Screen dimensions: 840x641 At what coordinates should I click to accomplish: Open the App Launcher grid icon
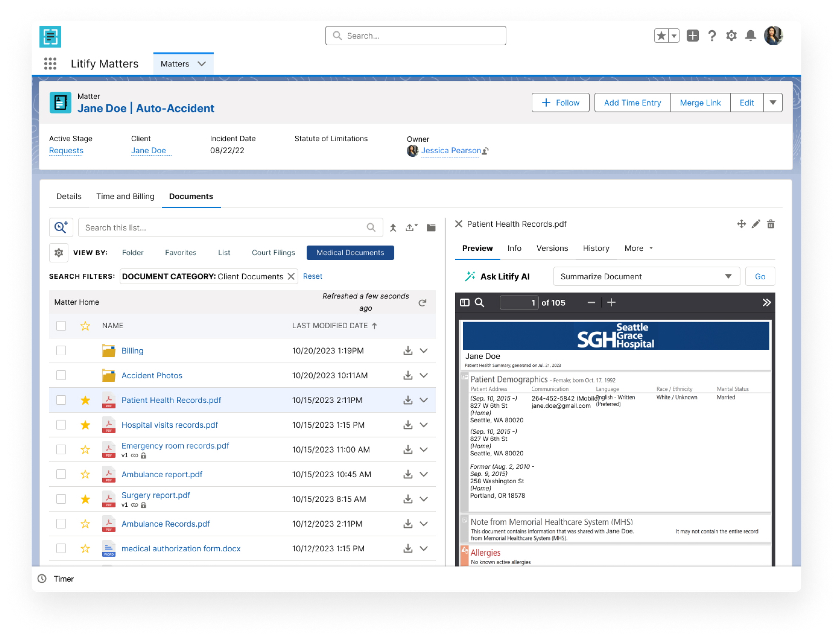(x=51, y=64)
